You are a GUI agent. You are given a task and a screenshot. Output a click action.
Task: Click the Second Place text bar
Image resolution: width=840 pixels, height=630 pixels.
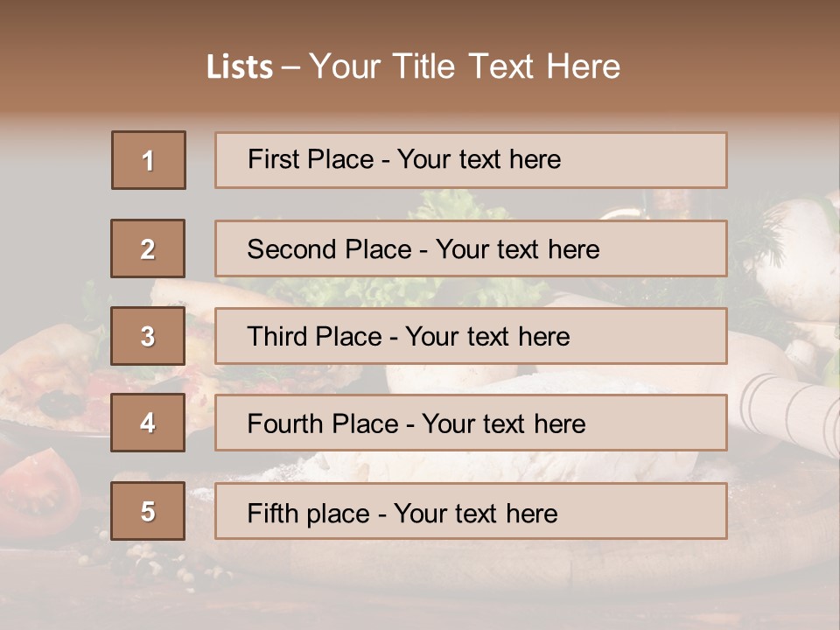tap(471, 248)
